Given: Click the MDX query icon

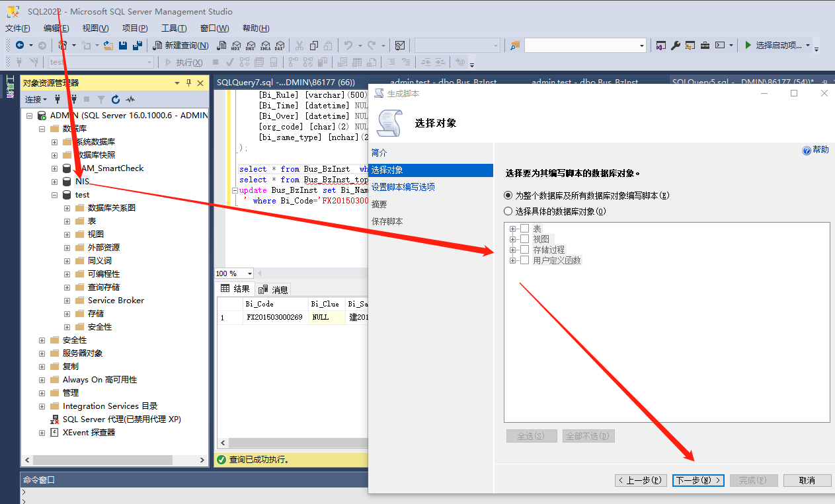Looking at the screenshot, I should pos(236,46).
